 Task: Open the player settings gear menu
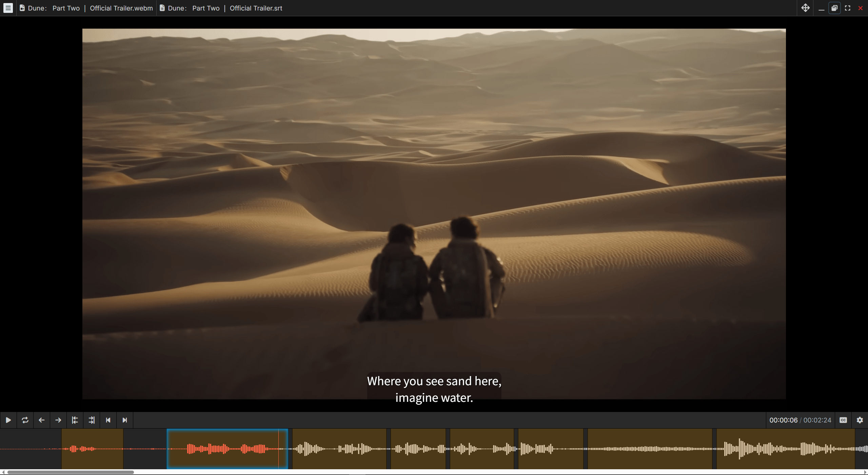point(860,420)
